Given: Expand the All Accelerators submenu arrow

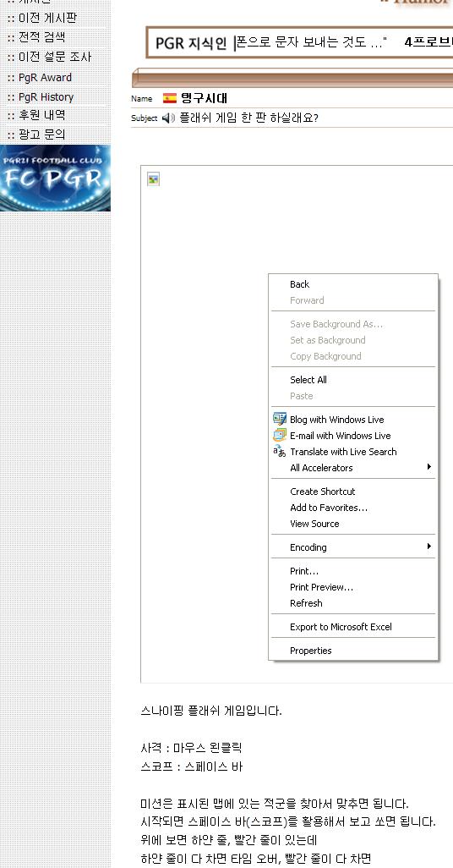Looking at the screenshot, I should coord(428,467).
